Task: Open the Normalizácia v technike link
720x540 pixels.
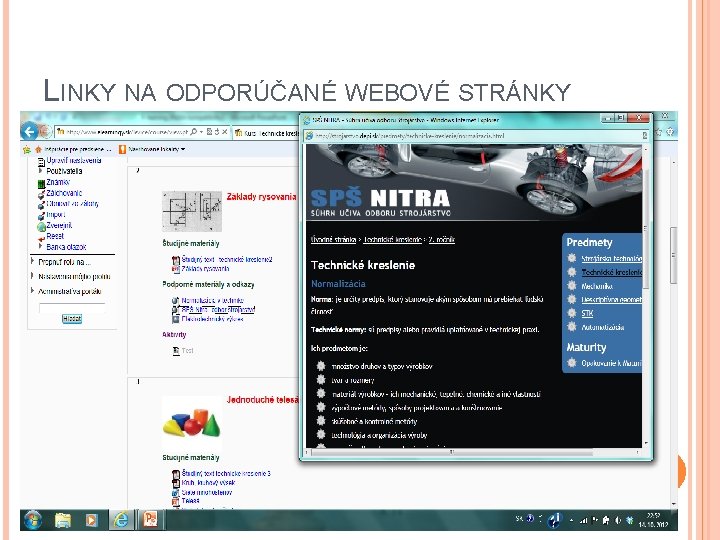Action: [x=213, y=300]
